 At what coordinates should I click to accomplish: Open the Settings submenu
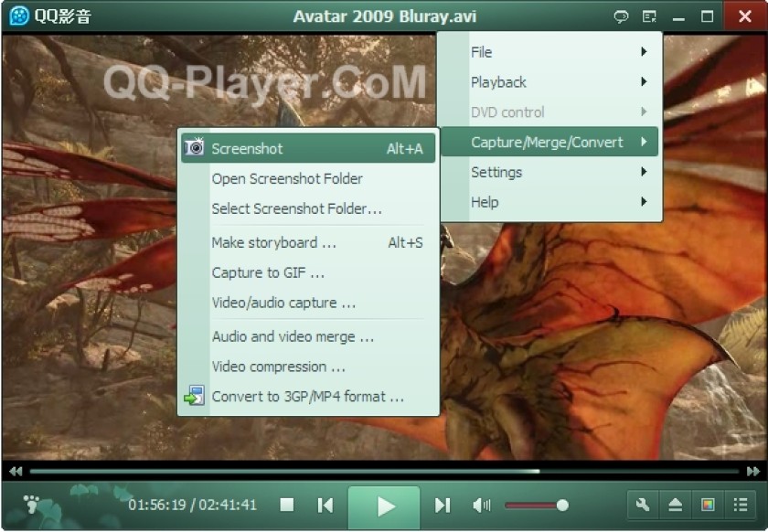pos(549,172)
